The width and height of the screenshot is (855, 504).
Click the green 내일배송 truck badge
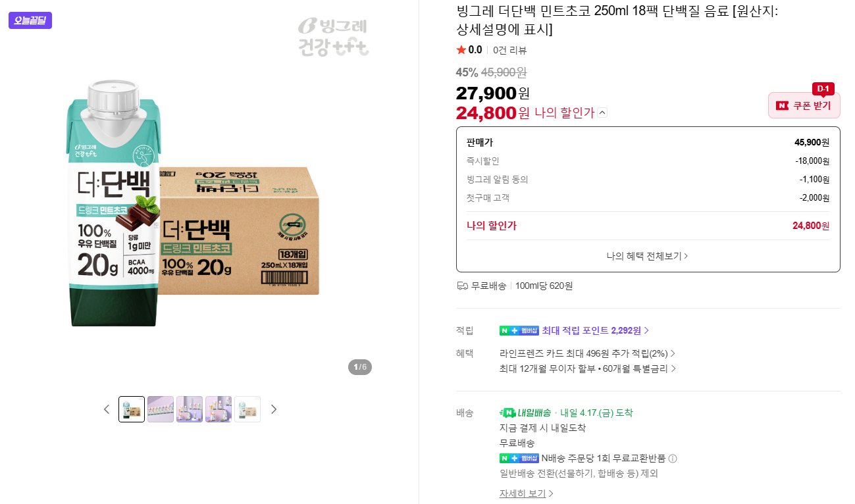[525, 413]
